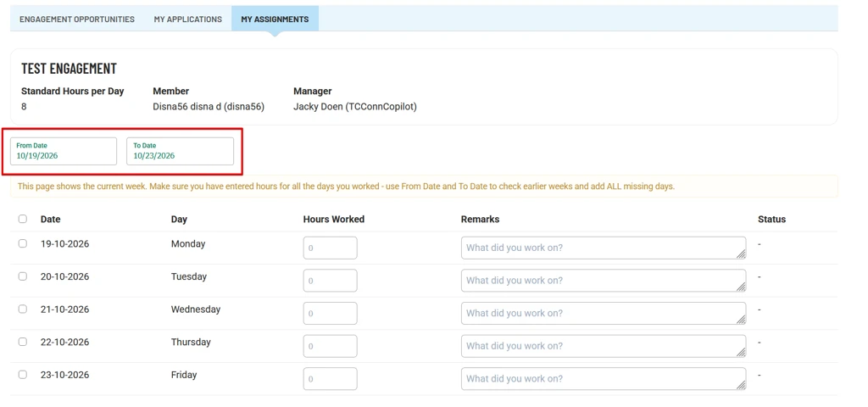Click the Hours Worked field for Tuesday
Screen dimensions: 868x407
(x=330, y=280)
